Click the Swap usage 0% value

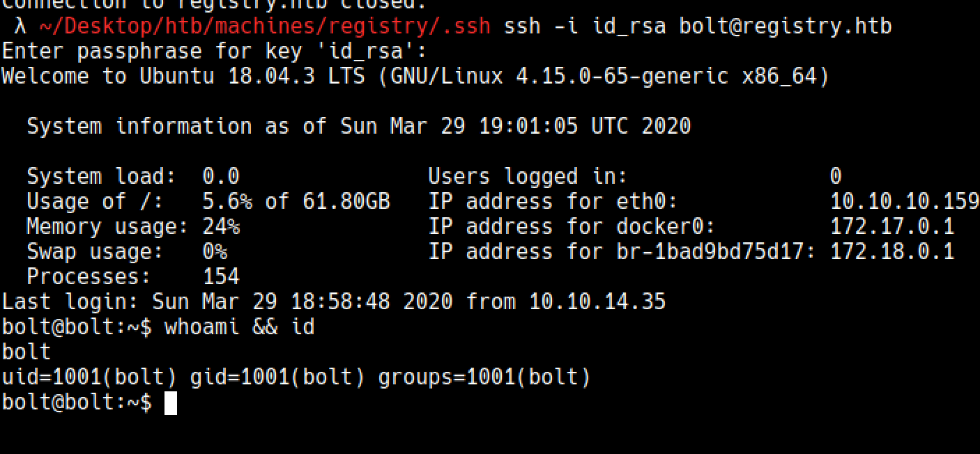pyautogui.click(x=215, y=251)
